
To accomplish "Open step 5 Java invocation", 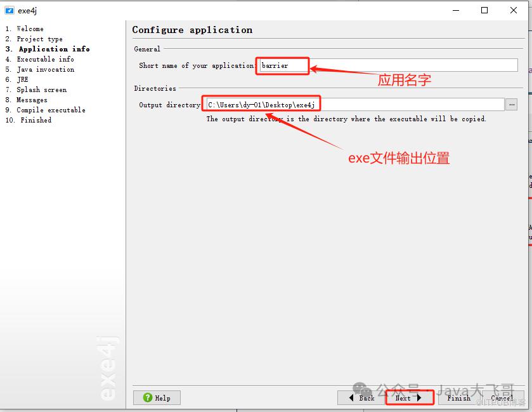I will tap(40, 69).
